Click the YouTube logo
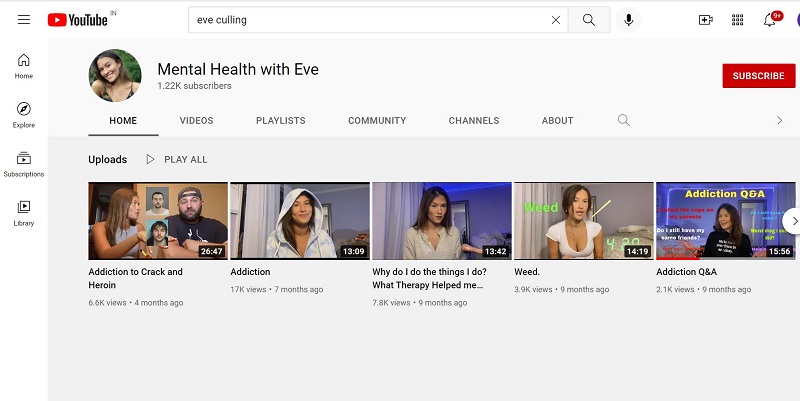Viewport: 800px width, 401px height. point(78,20)
